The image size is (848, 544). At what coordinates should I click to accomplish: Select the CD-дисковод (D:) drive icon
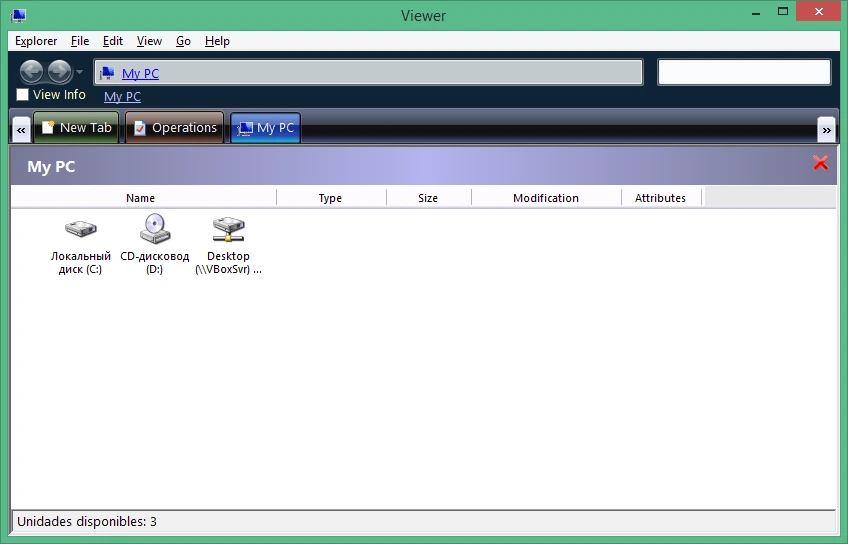[155, 228]
